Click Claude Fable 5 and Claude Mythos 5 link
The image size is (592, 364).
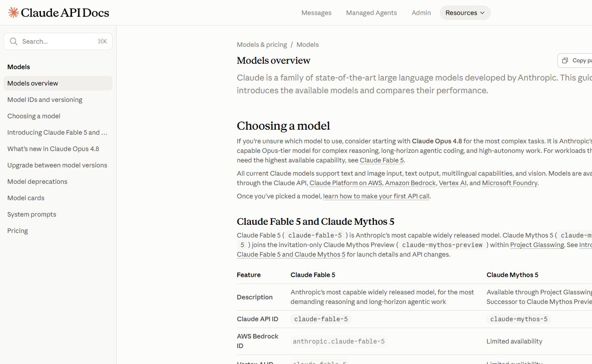click(x=291, y=254)
